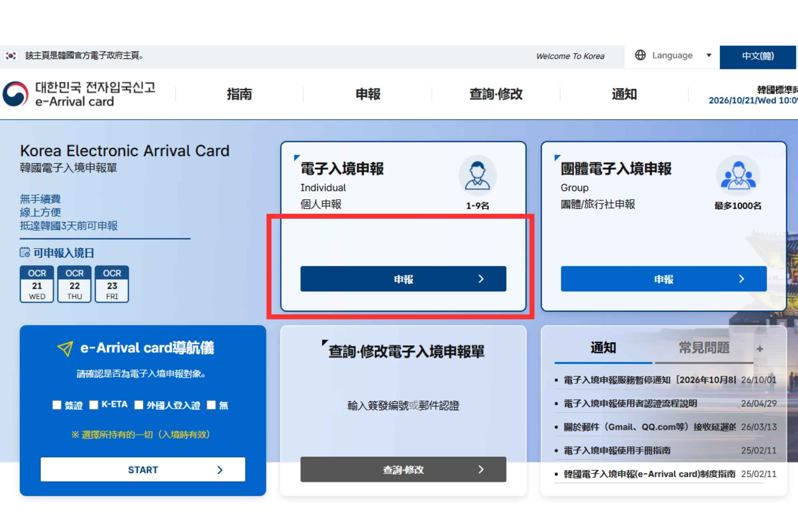Select the OCR 22 THU date tile

(74, 284)
